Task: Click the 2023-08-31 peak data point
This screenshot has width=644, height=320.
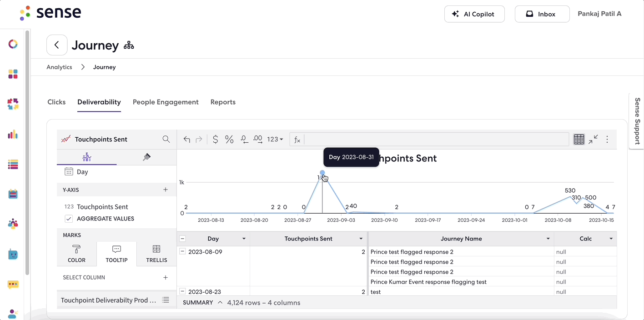Action: point(322,173)
